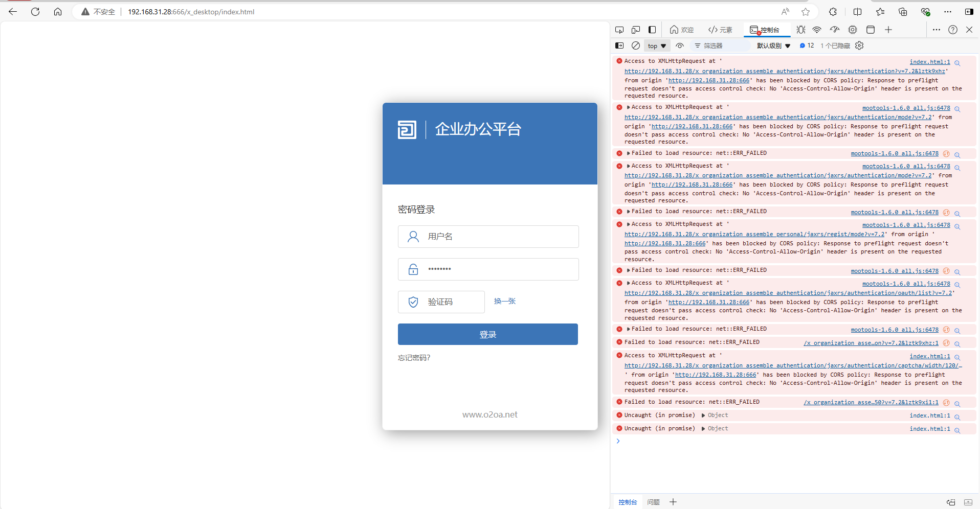The width and height of the screenshot is (980, 509).
Task: Open the Split screen view
Action: click(858, 12)
